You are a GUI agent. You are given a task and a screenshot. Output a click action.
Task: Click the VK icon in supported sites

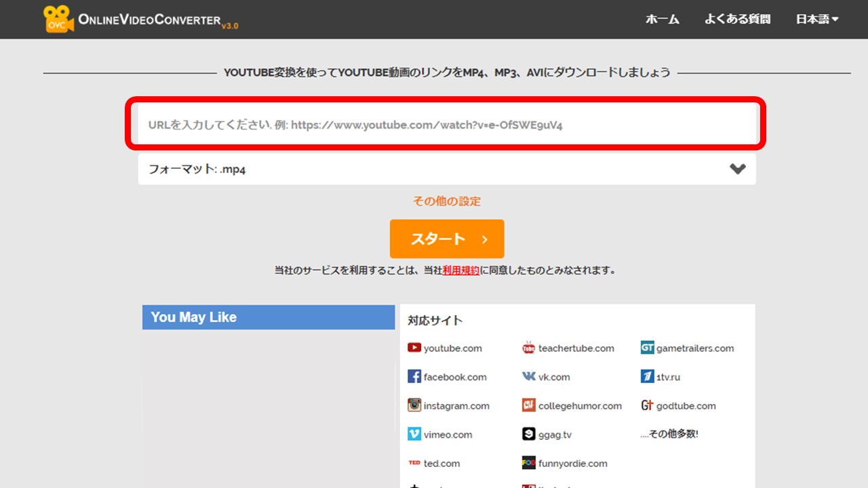pyautogui.click(x=528, y=377)
